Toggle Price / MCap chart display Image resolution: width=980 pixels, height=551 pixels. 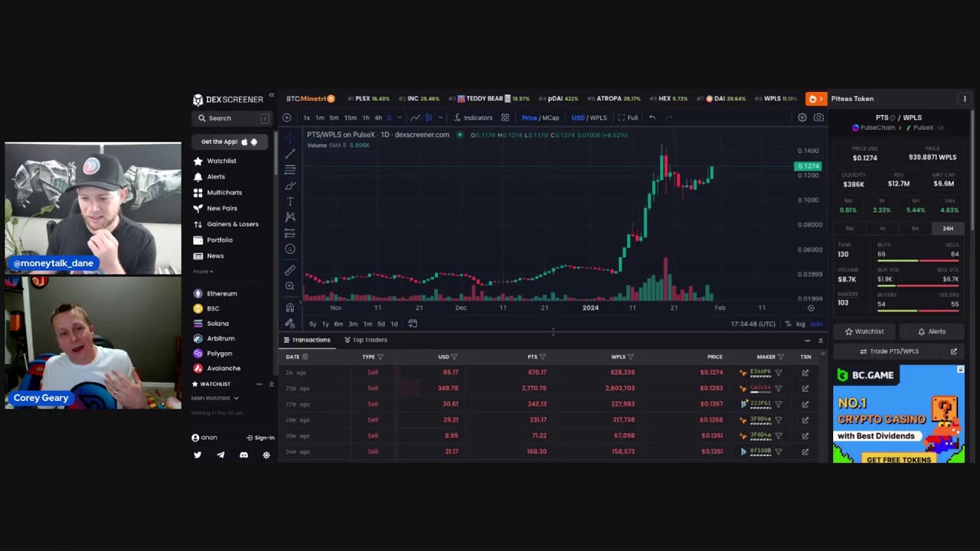point(541,118)
